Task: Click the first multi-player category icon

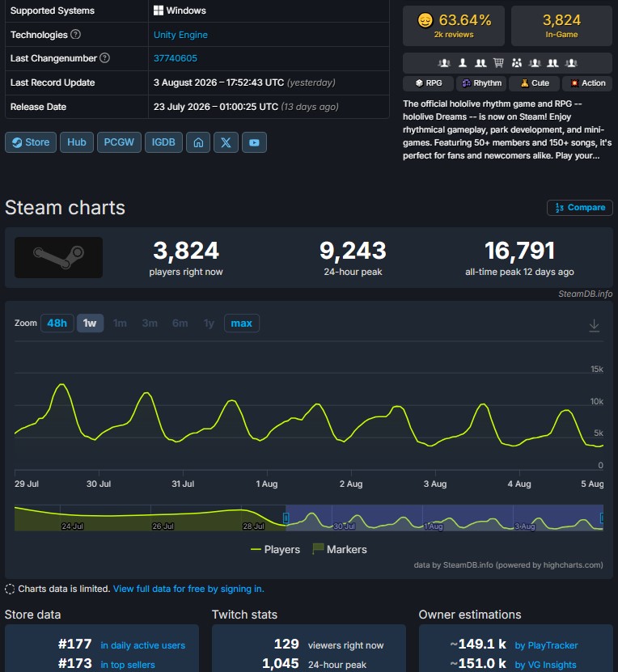Action: [x=444, y=63]
